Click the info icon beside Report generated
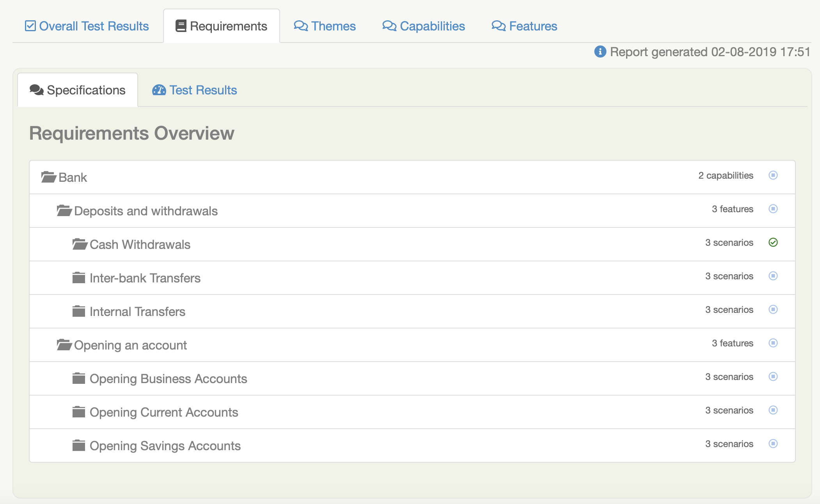The image size is (820, 504). (x=600, y=51)
